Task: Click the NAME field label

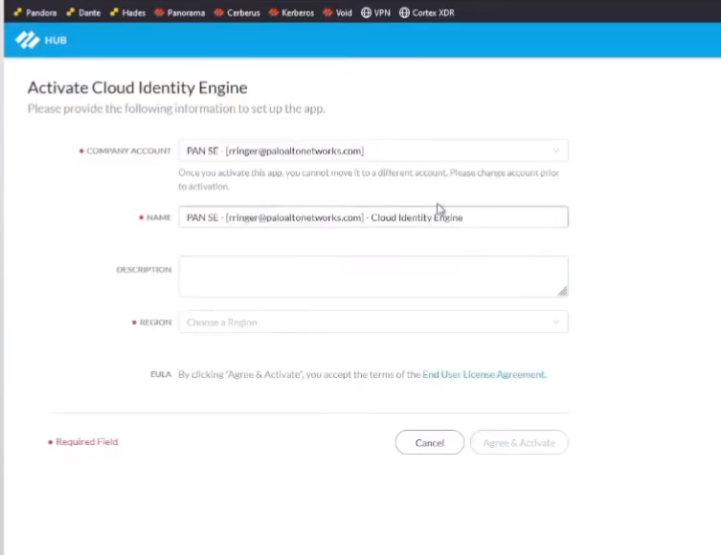Action: pos(159,217)
